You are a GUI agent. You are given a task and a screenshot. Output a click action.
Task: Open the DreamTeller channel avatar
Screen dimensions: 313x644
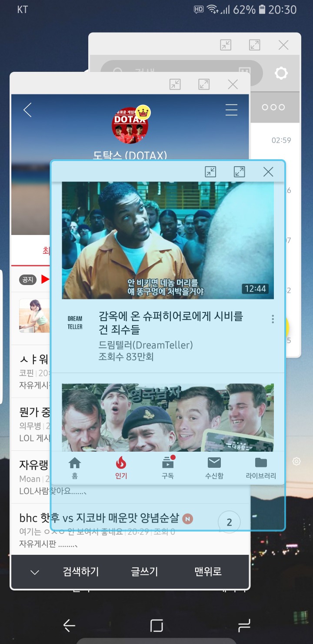75,323
